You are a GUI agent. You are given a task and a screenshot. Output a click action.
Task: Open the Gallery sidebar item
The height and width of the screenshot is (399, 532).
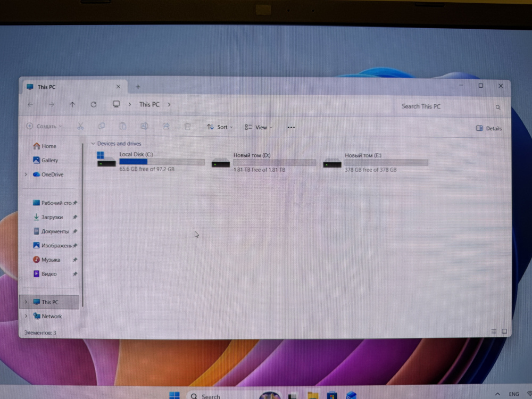pyautogui.click(x=49, y=160)
